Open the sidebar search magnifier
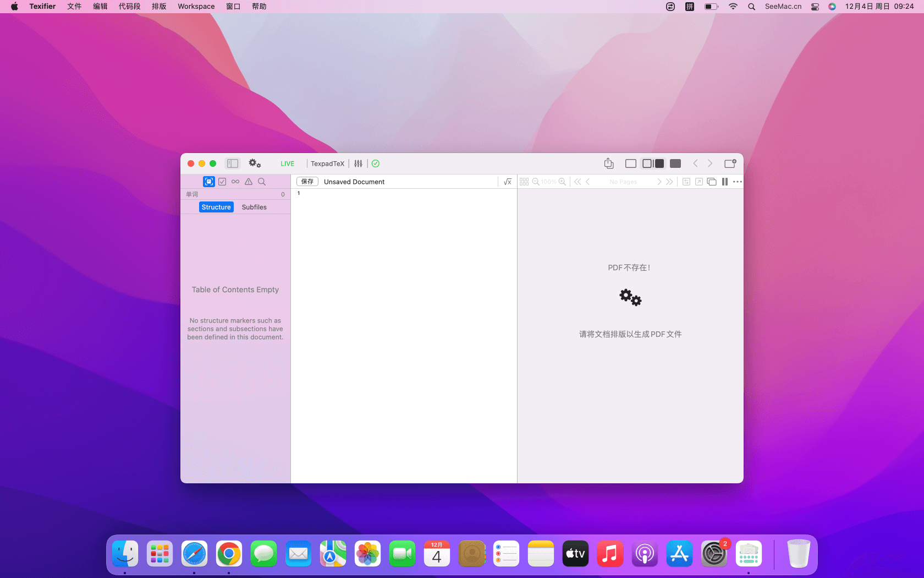The image size is (924, 578). pos(262,182)
